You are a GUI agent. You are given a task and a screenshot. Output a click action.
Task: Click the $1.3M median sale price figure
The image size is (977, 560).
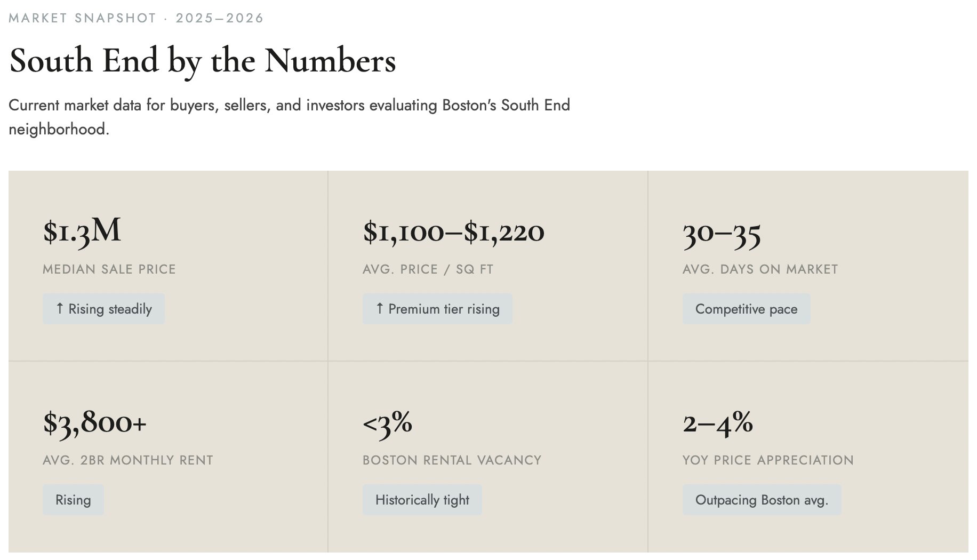point(82,231)
